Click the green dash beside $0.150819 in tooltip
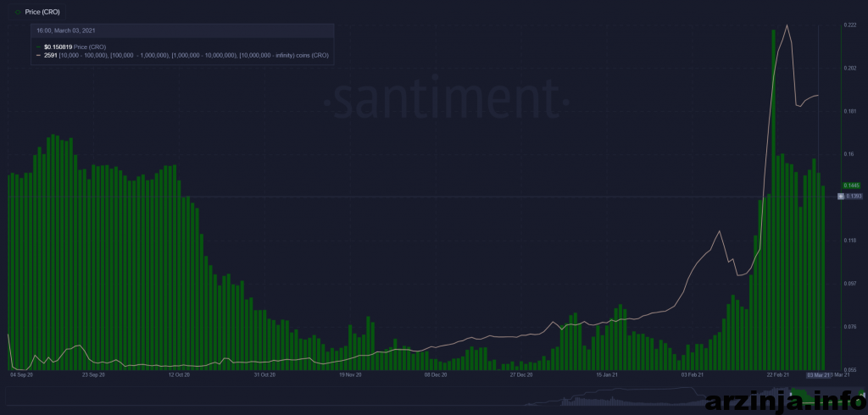Image resolution: width=868 pixels, height=415 pixels. [38, 47]
